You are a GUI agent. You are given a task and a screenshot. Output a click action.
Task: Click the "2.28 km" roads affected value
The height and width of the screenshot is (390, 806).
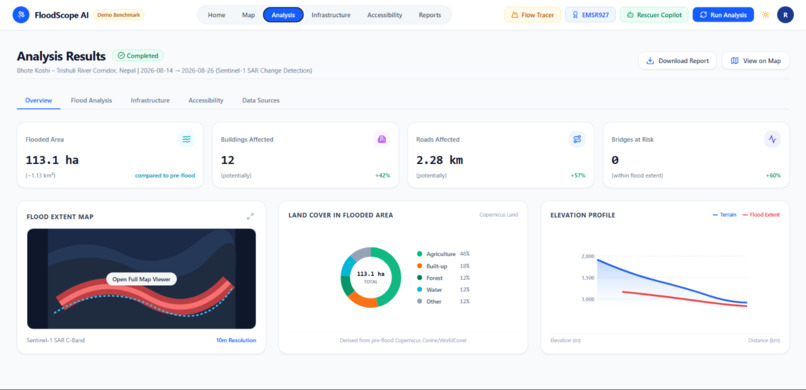pos(439,160)
